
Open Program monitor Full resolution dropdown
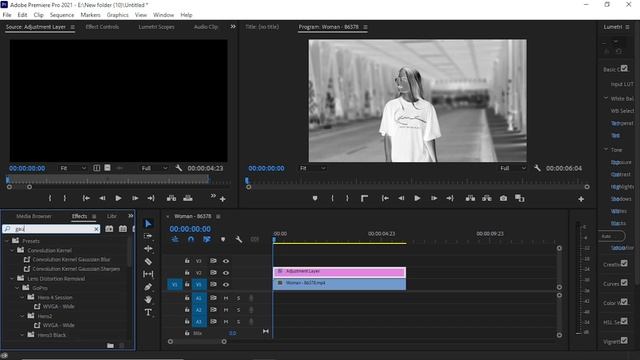click(x=513, y=168)
